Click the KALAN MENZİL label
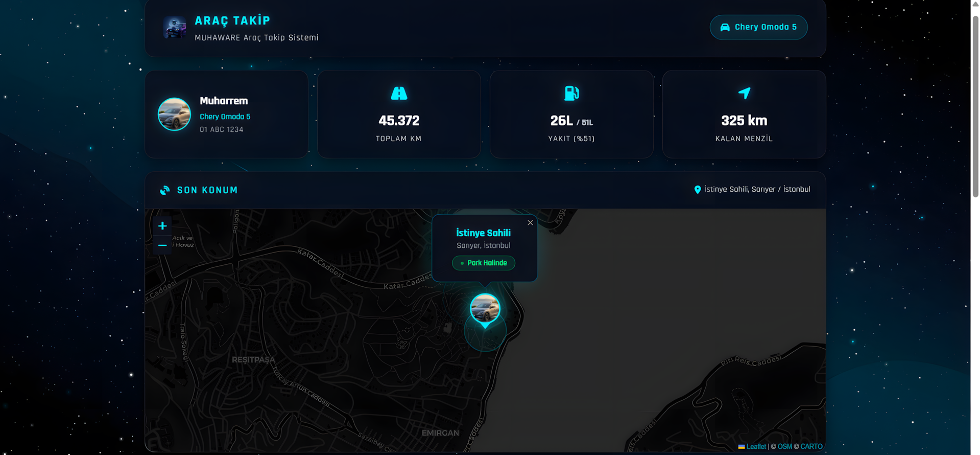The height and width of the screenshot is (455, 980). click(744, 139)
